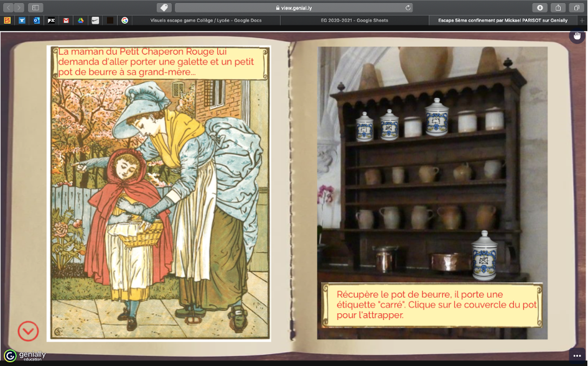Switch to the Visuels escape game Google Docs tab
588x366 pixels.
point(206,21)
